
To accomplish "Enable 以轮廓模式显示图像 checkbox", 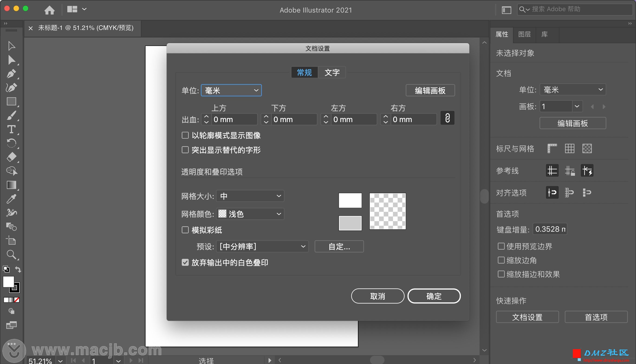I will point(185,135).
